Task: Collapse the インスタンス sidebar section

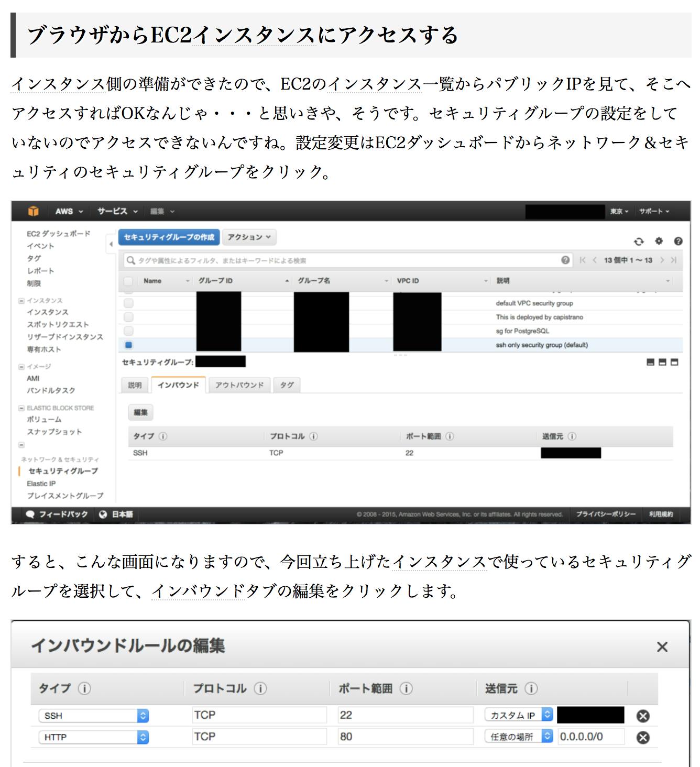Action: coord(21,301)
